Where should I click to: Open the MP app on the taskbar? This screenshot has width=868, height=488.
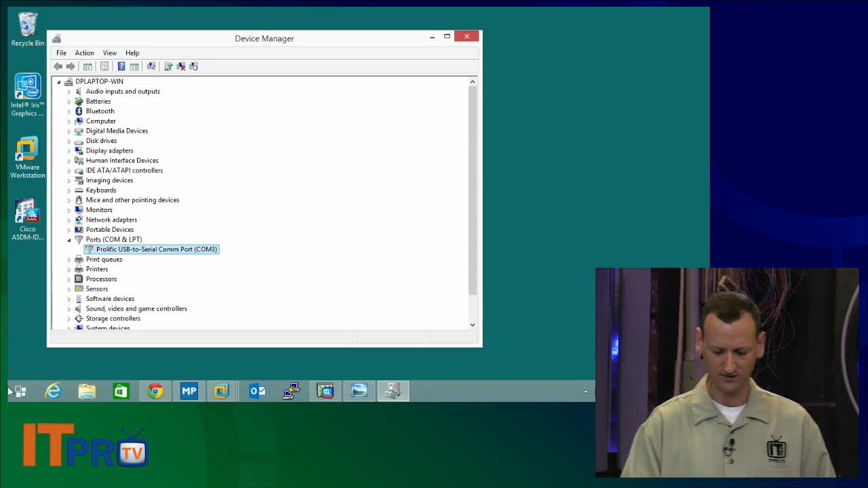click(x=189, y=391)
